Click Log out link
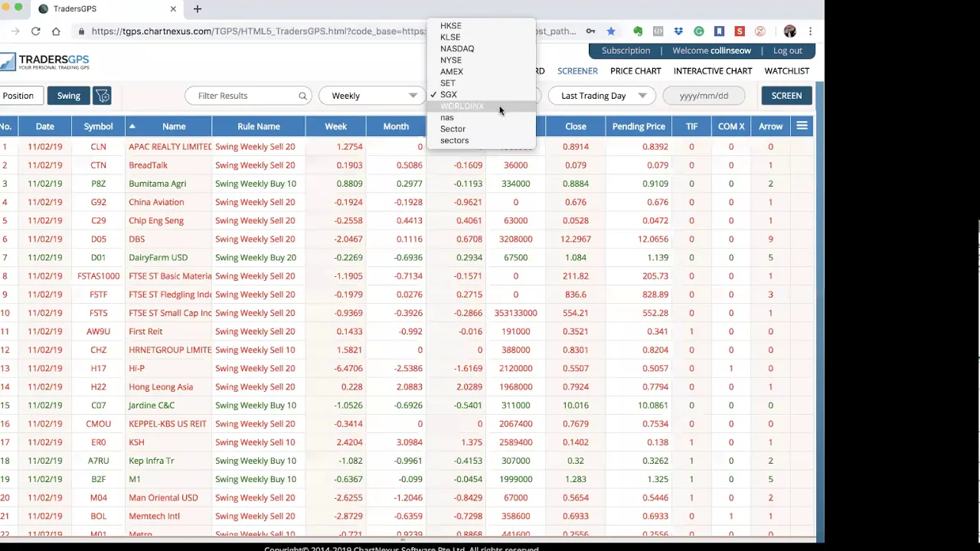980x551 pixels. coord(788,51)
